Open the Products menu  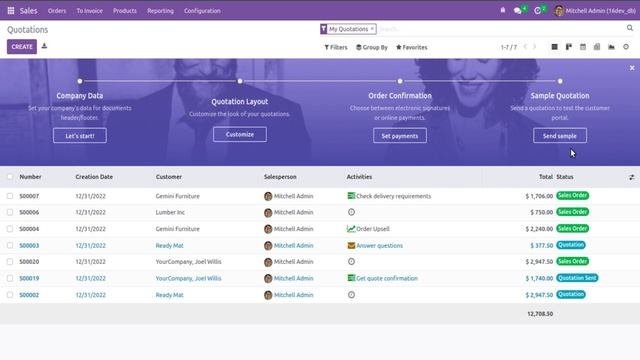[125, 11]
